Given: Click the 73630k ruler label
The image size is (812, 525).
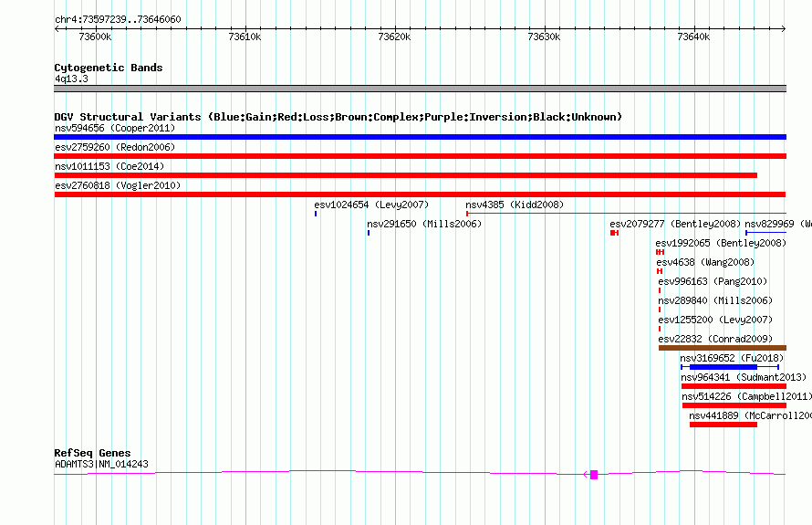Looking at the screenshot, I should coord(545,37).
